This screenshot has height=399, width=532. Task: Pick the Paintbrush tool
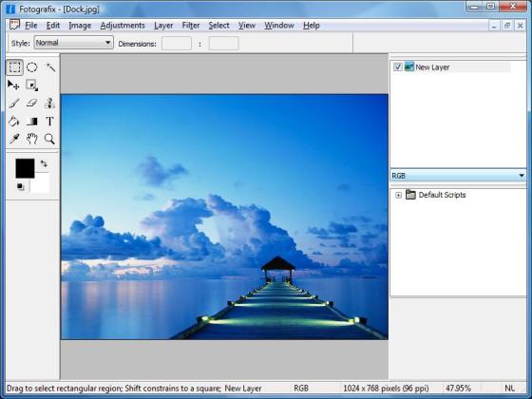coord(14,104)
